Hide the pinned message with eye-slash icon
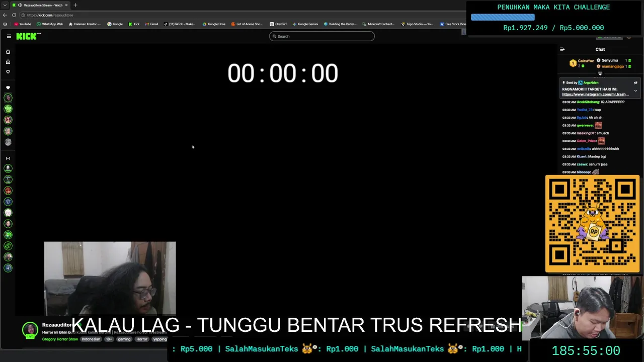The height and width of the screenshot is (362, 644). pos(635,83)
